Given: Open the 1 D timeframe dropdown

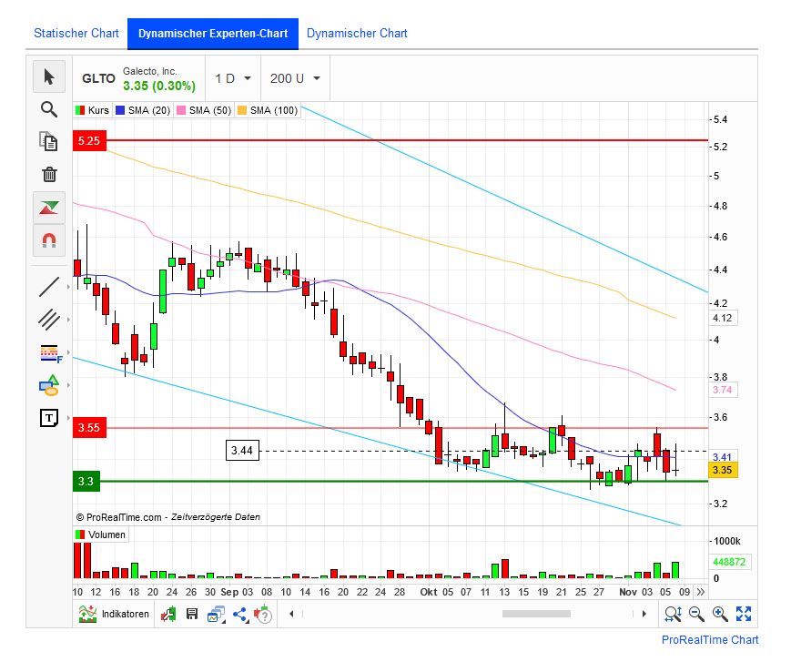Looking at the screenshot, I should (x=231, y=78).
